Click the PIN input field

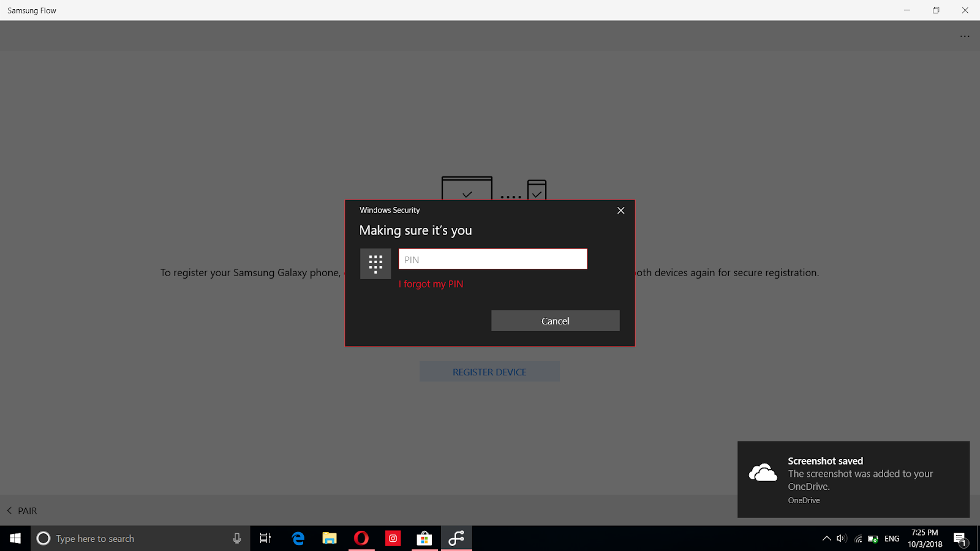492,259
